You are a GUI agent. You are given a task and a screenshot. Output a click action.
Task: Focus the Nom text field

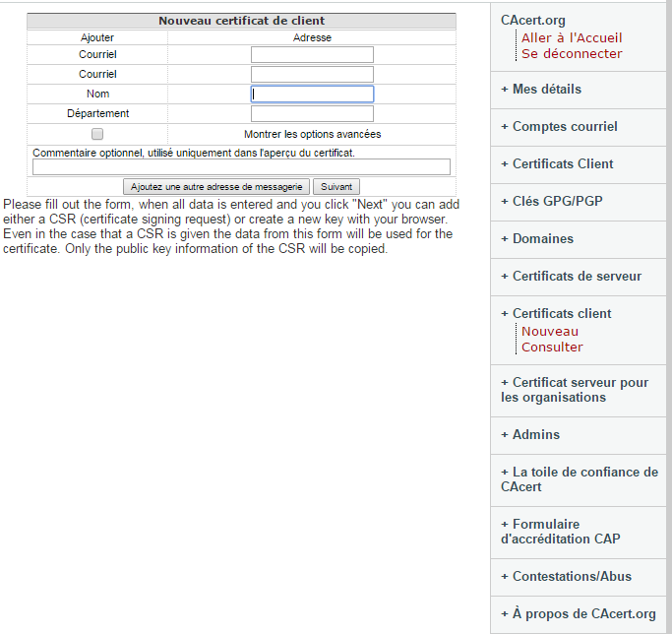pyautogui.click(x=312, y=95)
